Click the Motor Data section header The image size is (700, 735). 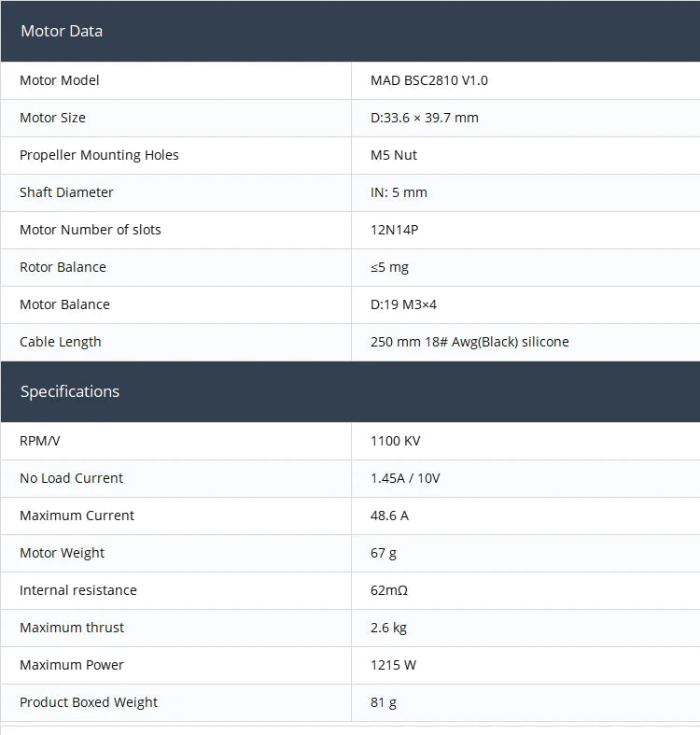pyautogui.click(x=62, y=31)
